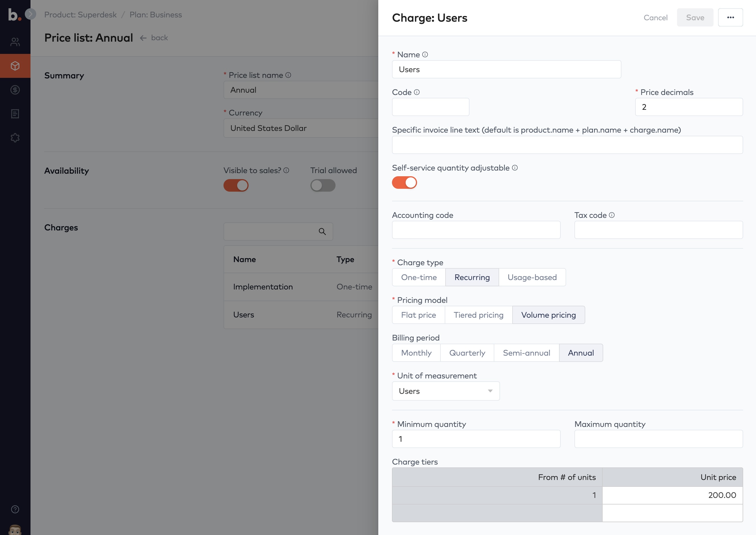Select Flat price pricing model
This screenshot has width=756, height=535.
[x=418, y=315]
